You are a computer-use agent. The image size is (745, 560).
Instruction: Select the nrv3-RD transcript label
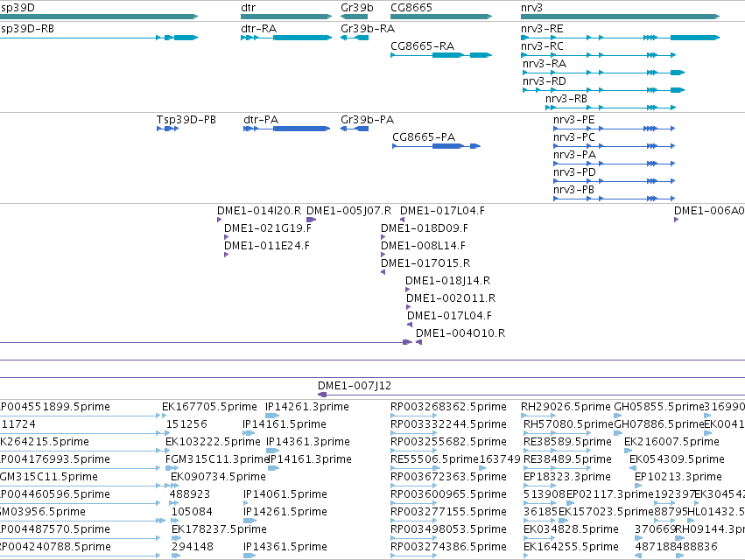click(544, 81)
